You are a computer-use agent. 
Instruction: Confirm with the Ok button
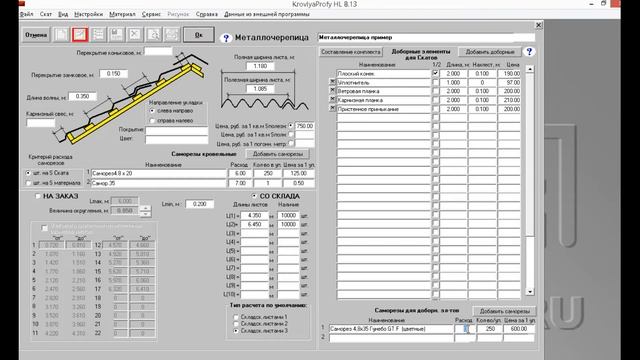tap(198, 35)
